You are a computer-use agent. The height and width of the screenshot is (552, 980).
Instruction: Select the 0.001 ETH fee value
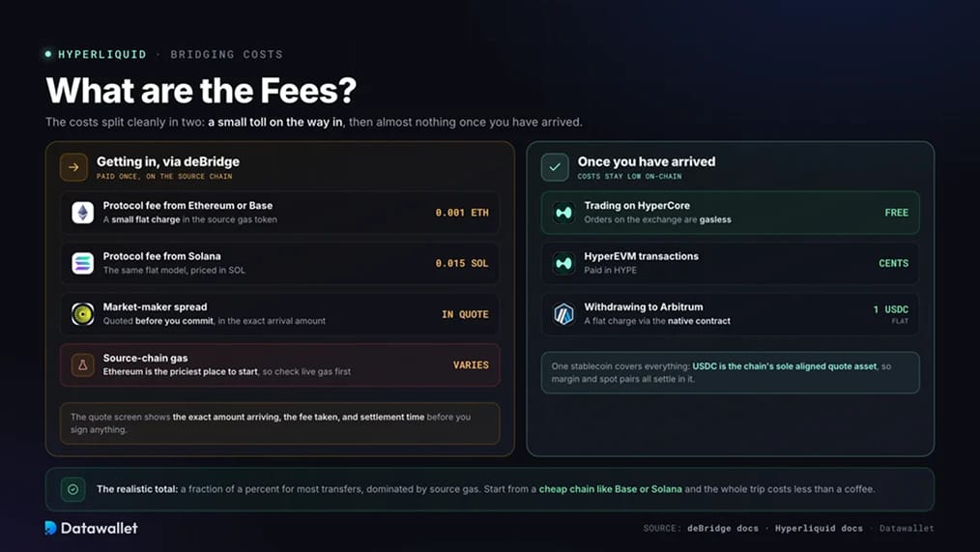462,213
